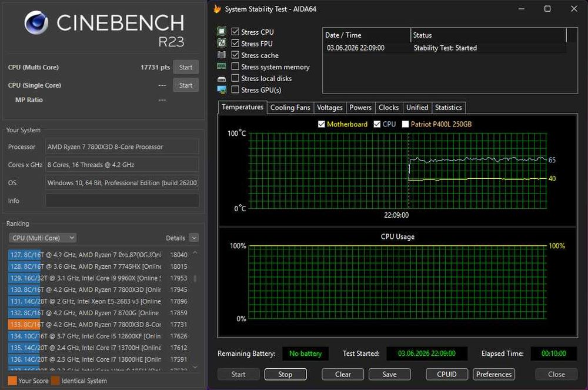Click the Date / Time column header
Viewport: 588px width, 390px height.
pos(367,35)
